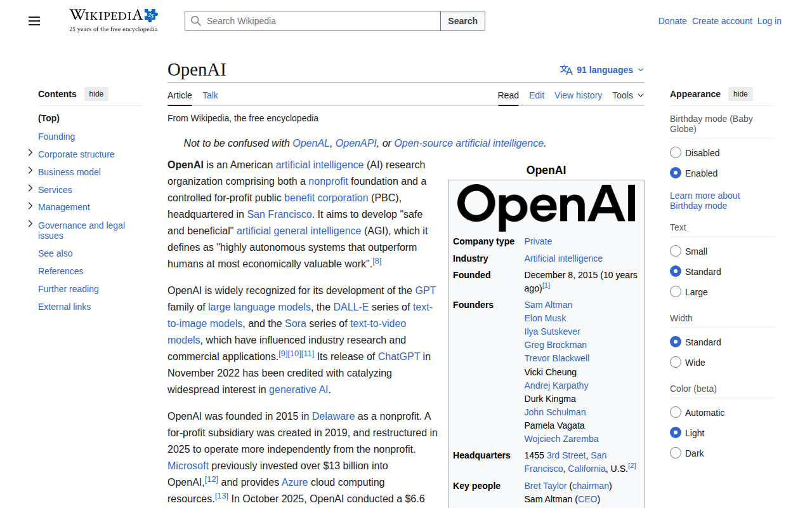Expand Governance and legal issues section
The image size is (812, 508).
[30, 224]
